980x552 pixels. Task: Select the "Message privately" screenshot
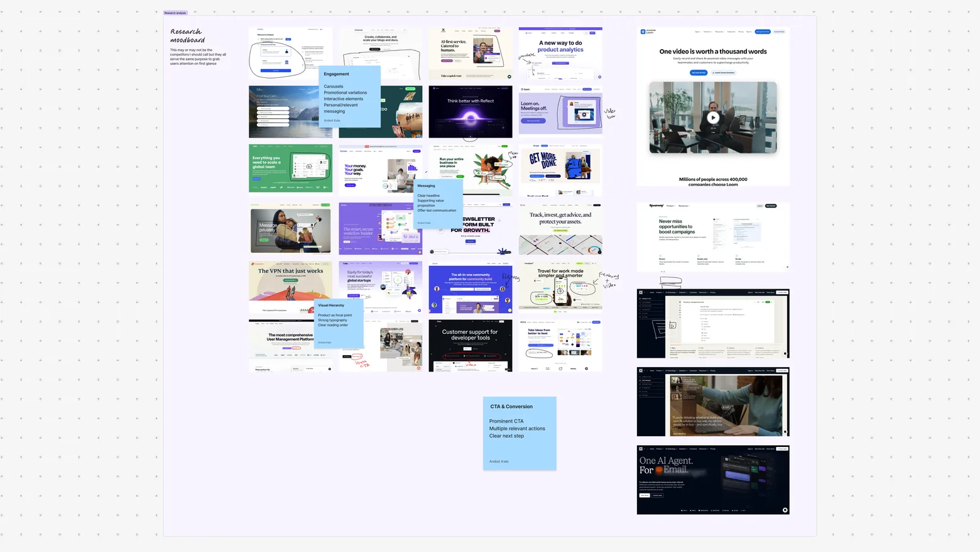(290, 228)
